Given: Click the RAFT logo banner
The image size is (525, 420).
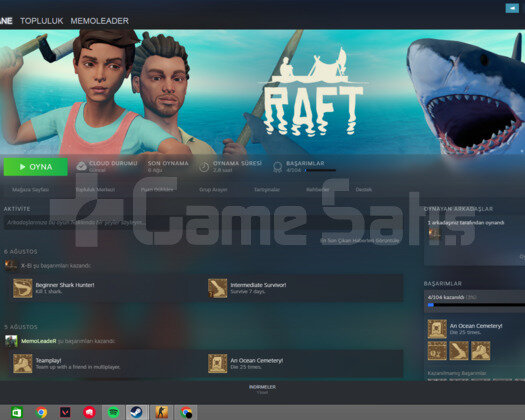Looking at the screenshot, I should click(313, 92).
